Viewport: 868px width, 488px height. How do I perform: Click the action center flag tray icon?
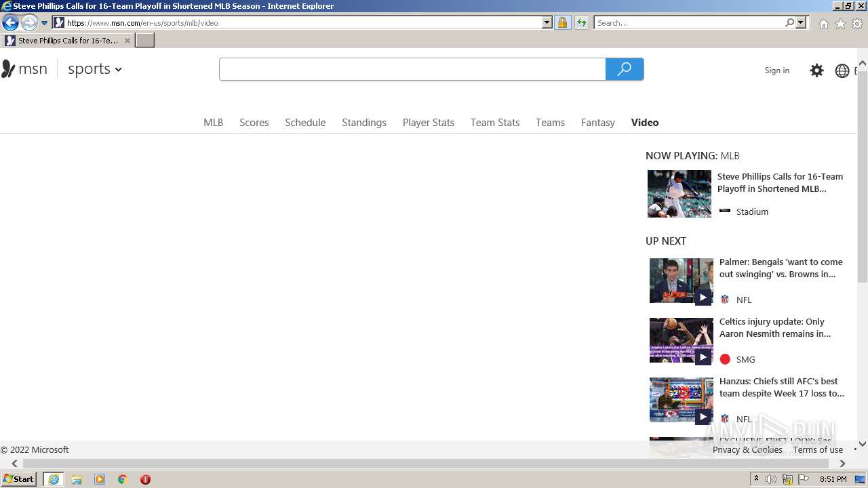[804, 479]
